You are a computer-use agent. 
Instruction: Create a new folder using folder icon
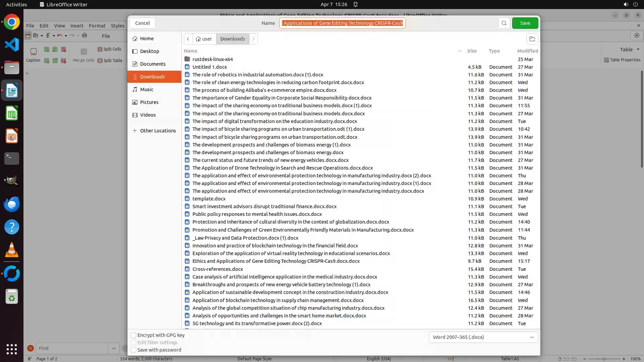pyautogui.click(x=532, y=39)
